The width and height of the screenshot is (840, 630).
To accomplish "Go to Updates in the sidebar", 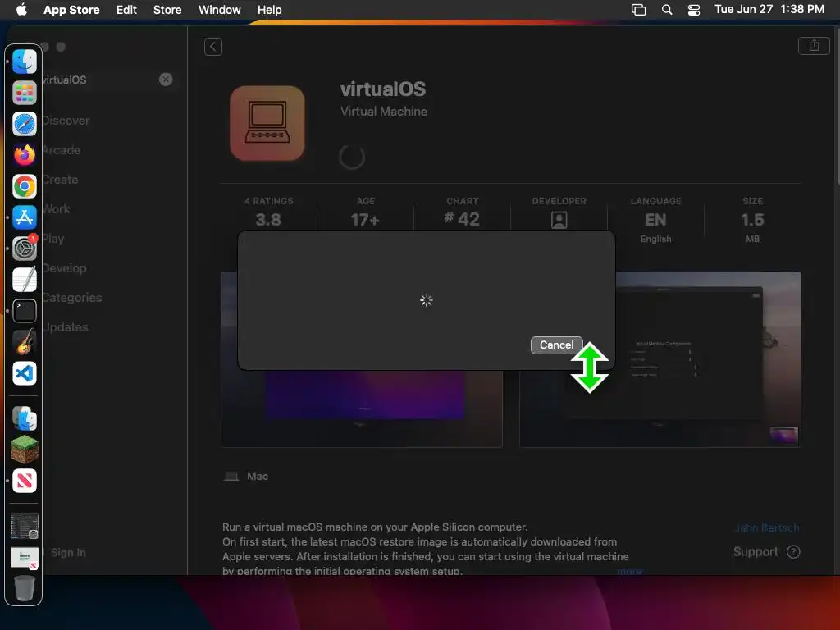I will coord(66,326).
